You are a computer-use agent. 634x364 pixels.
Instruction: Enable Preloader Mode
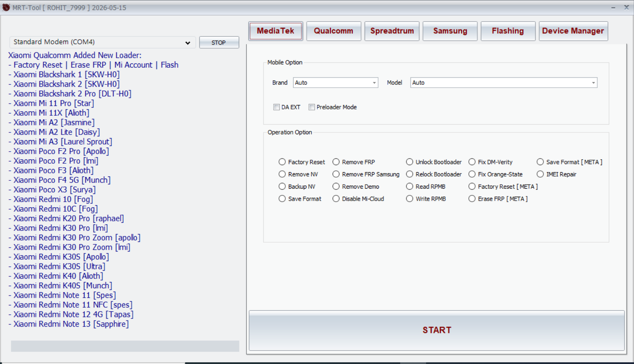311,107
